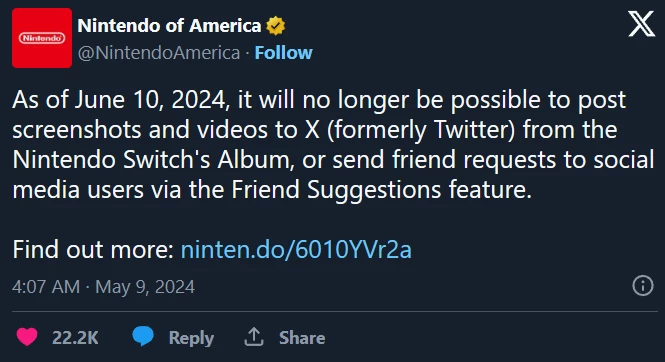Follow the Nintendo of America account
Viewport: 665px width, 362px height.
point(283,53)
